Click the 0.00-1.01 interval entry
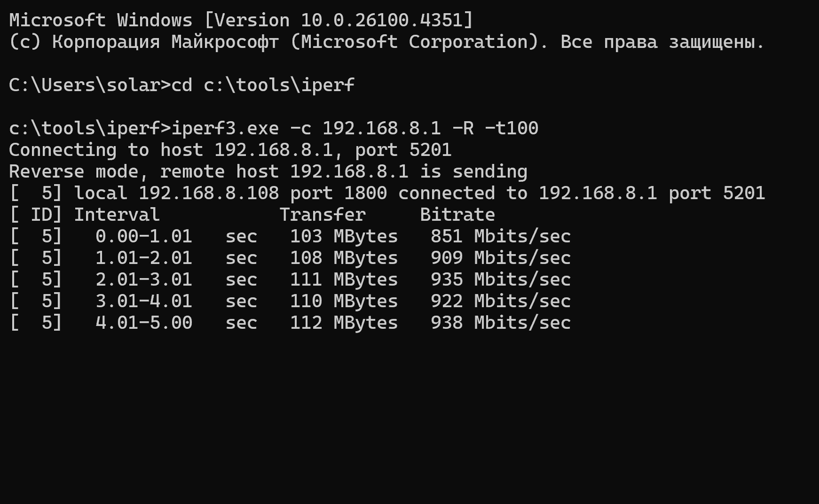819x504 pixels. point(144,236)
